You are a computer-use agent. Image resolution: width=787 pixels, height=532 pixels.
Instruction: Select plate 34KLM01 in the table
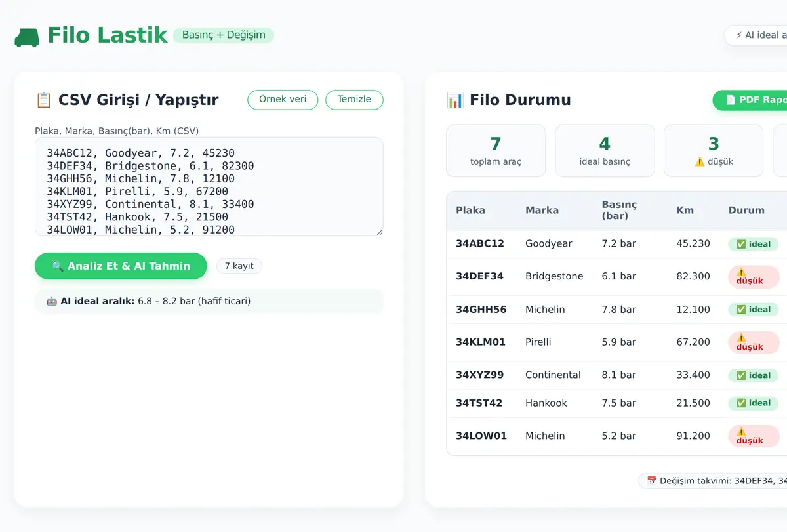pyautogui.click(x=481, y=342)
